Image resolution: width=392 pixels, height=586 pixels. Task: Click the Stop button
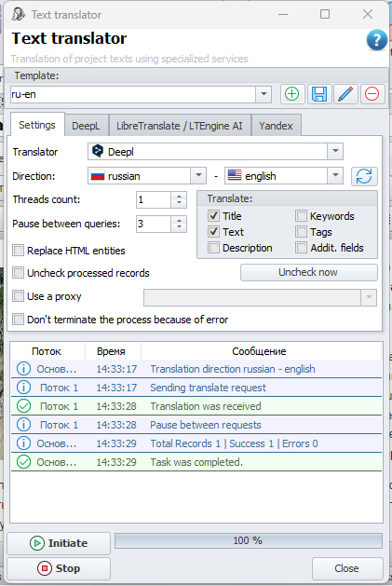coord(59,568)
